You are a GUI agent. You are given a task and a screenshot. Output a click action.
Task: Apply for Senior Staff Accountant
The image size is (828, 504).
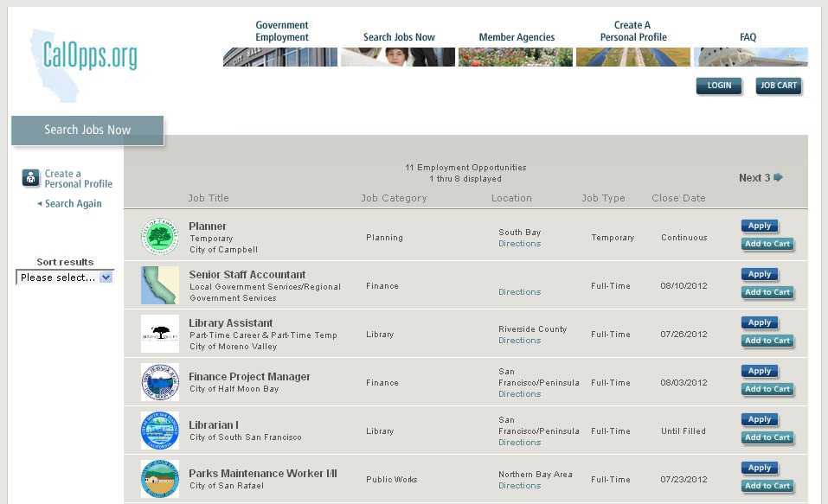760,274
